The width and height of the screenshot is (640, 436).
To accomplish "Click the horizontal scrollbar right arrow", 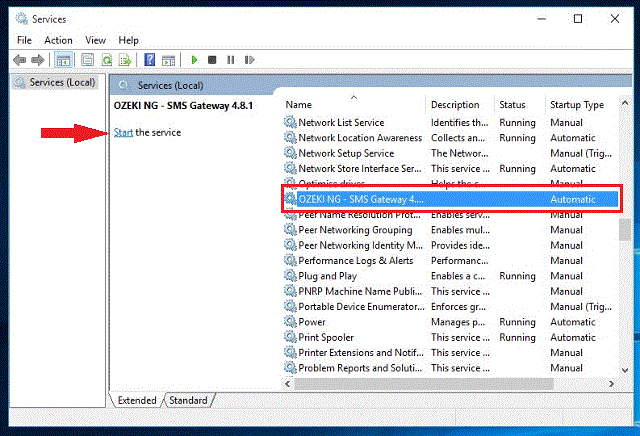I will pyautogui.click(x=611, y=384).
